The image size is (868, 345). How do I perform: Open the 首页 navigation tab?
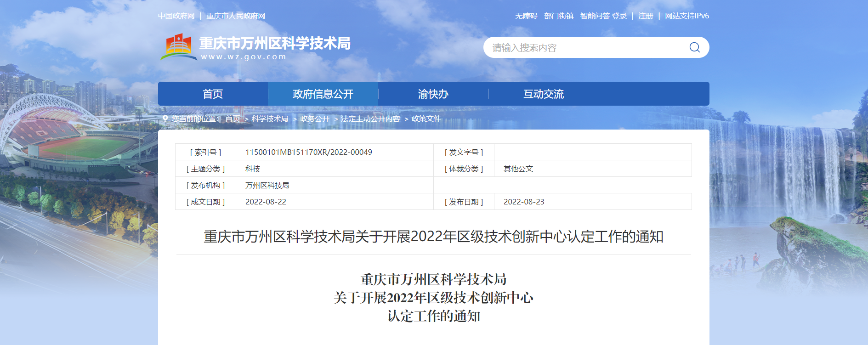[213, 94]
